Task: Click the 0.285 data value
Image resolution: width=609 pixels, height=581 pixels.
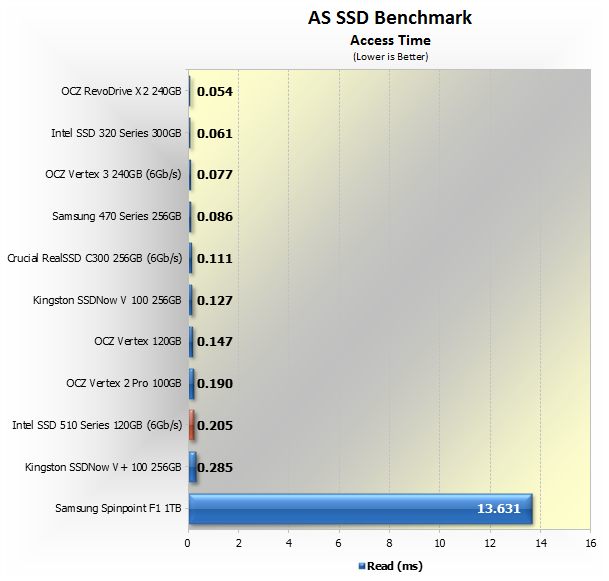Action: tap(215, 468)
